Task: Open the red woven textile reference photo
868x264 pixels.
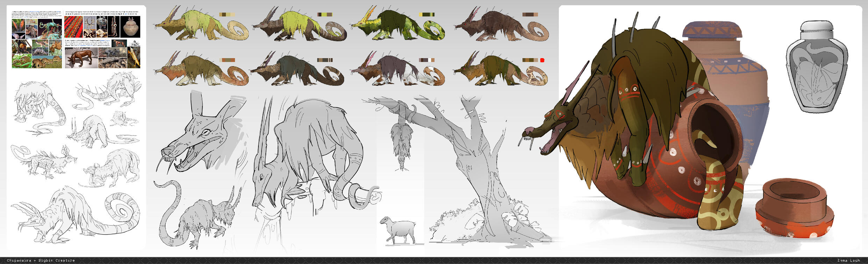Action: 73,28
